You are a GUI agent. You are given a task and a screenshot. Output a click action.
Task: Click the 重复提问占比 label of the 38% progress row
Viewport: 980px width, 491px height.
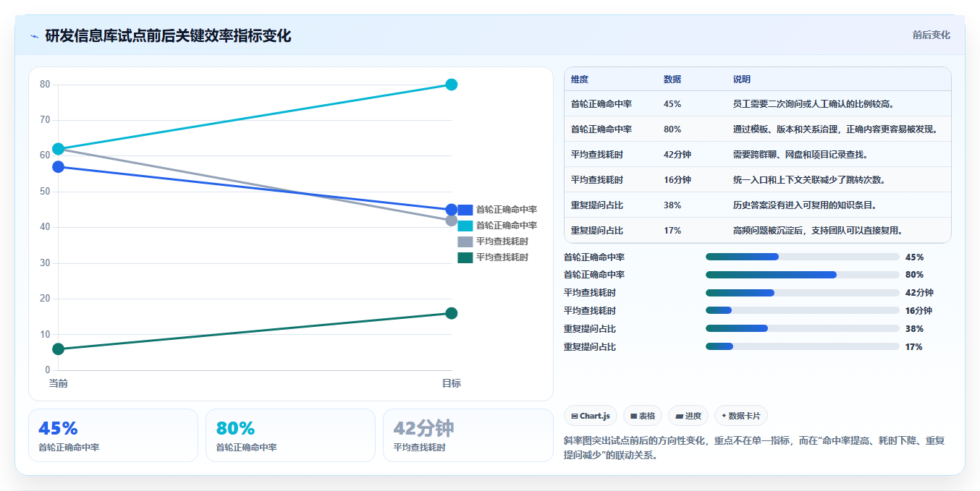(x=590, y=329)
